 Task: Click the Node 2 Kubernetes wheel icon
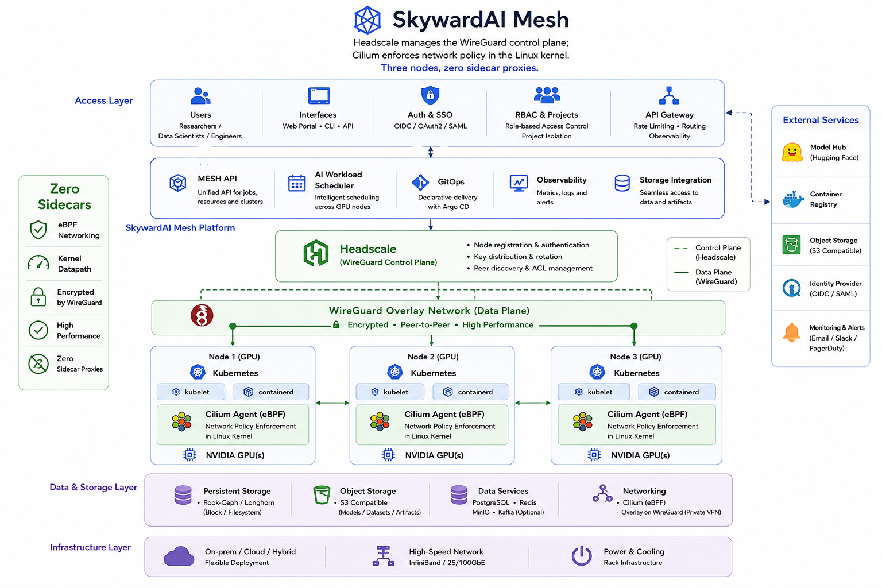tap(395, 372)
